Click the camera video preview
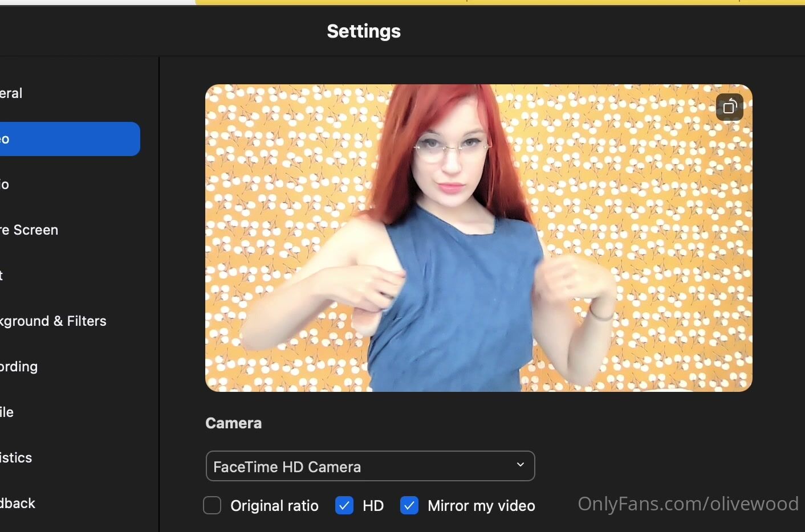This screenshot has width=805, height=532. click(479, 238)
